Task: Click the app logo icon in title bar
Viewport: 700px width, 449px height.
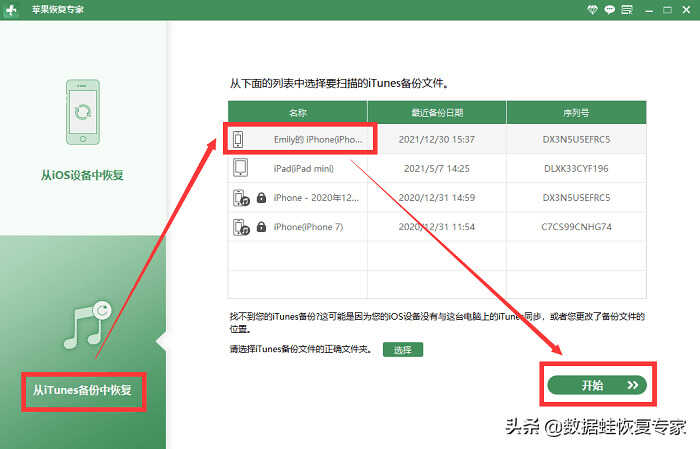Action: coord(11,9)
